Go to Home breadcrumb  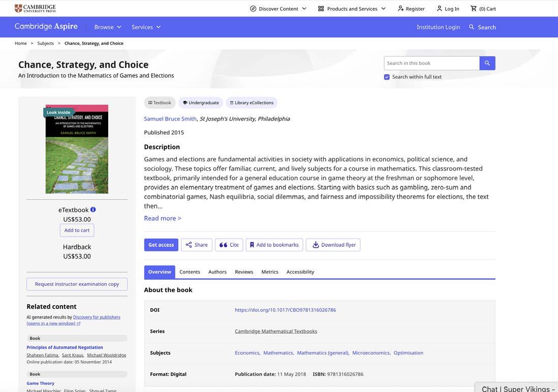click(x=21, y=43)
